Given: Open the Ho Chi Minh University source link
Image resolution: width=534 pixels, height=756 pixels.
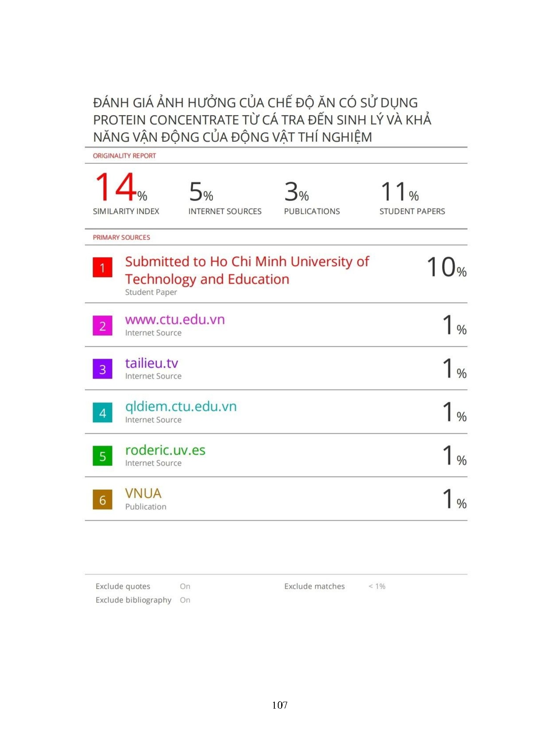Looking at the screenshot, I should click(247, 270).
